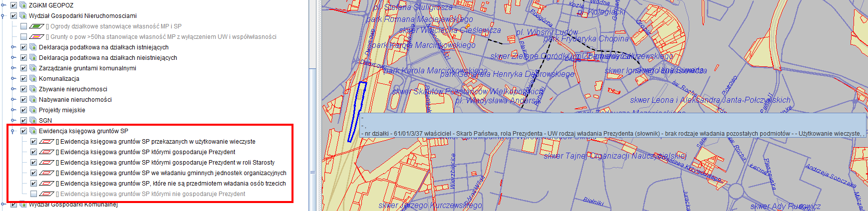The image size is (868, 211).
Task: Collapse the Ewidencja księgowa gruntów SP node
Action: click(13, 131)
